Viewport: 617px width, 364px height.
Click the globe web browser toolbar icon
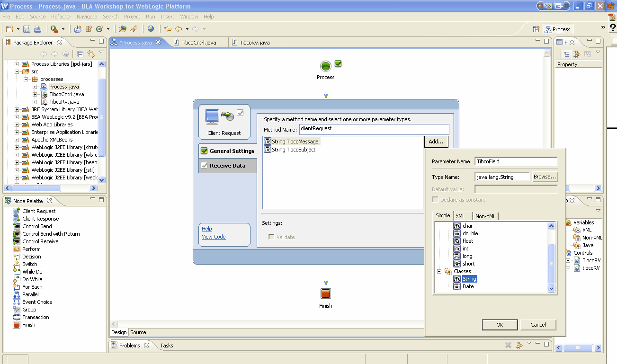[151, 29]
